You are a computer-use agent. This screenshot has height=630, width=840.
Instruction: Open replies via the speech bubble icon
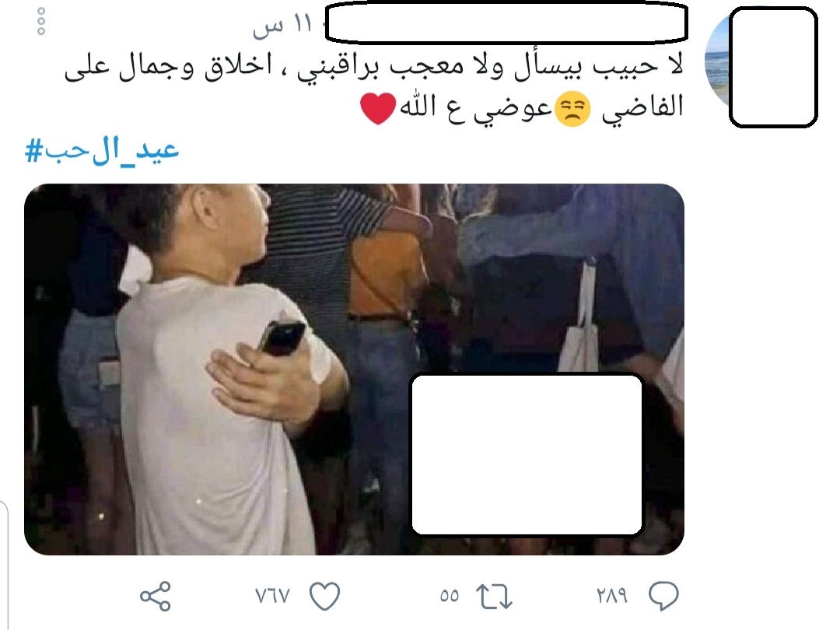663,596
